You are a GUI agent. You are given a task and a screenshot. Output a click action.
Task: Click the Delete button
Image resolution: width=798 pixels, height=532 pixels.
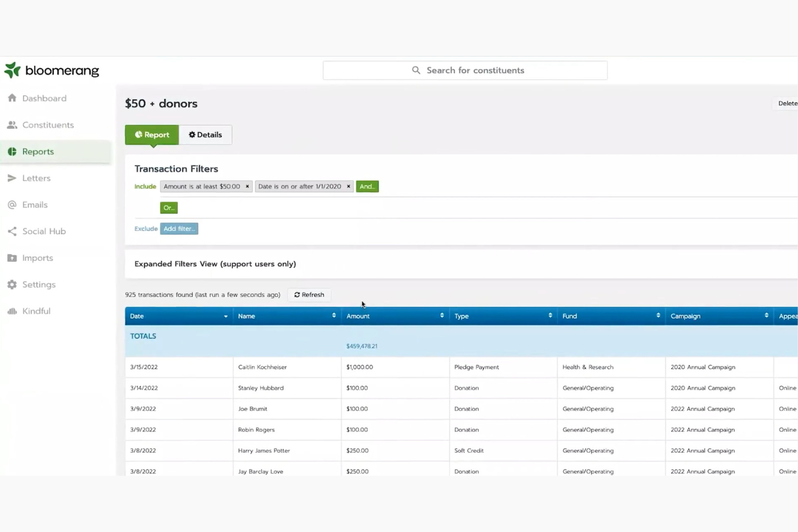point(787,103)
